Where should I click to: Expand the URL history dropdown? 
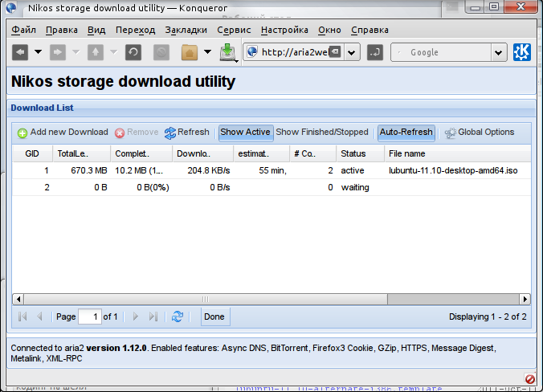tap(352, 52)
